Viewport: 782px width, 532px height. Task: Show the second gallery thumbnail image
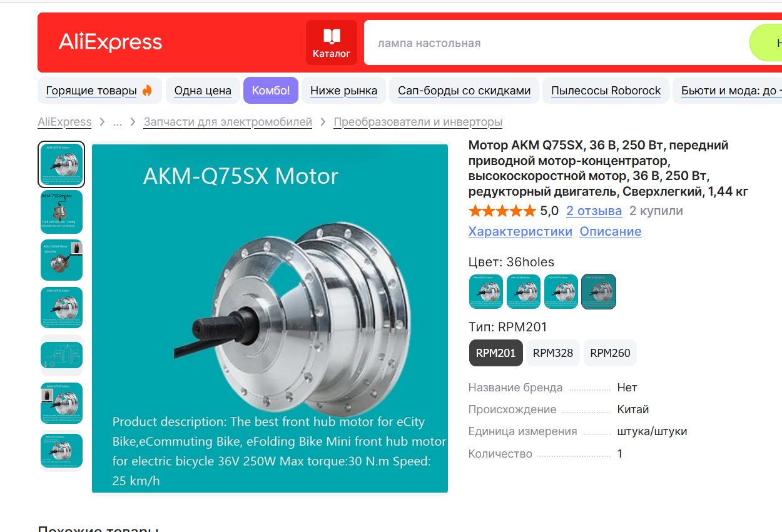point(61,212)
